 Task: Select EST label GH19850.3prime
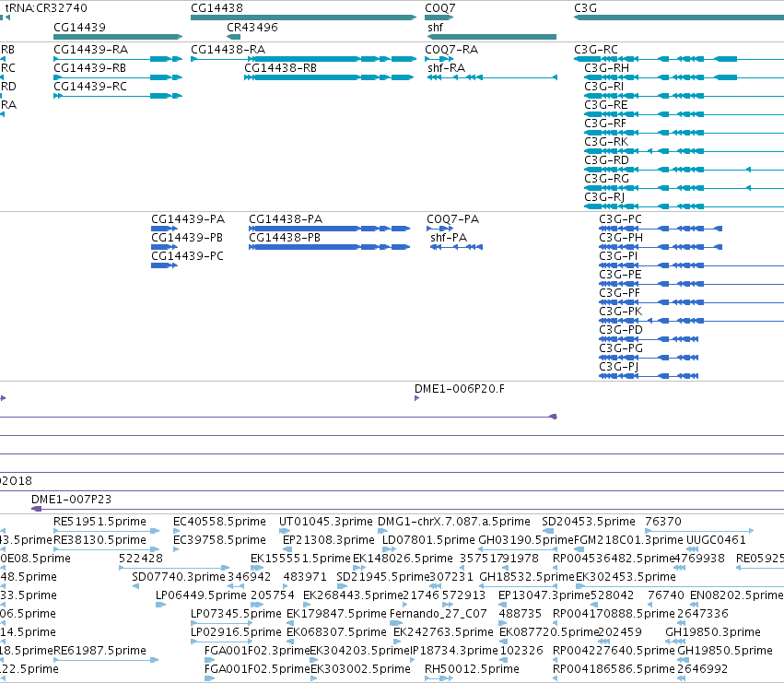[713, 632]
